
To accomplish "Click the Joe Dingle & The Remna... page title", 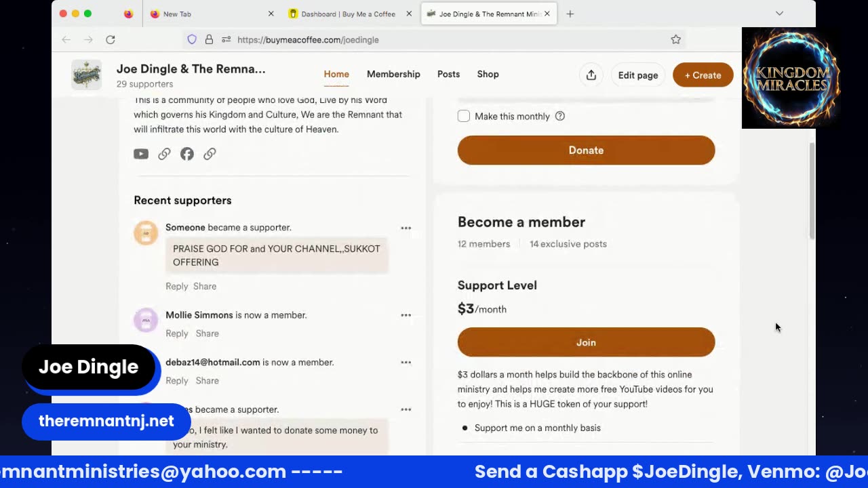I will click(x=191, y=68).
